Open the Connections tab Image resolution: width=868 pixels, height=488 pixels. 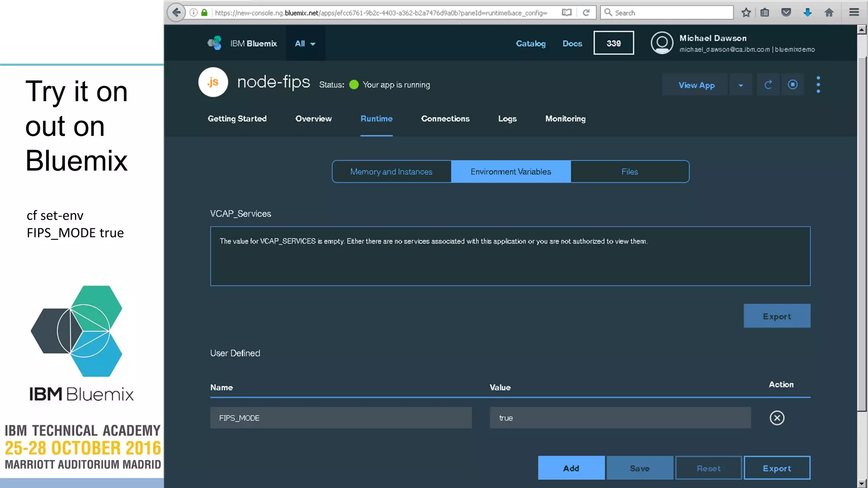click(445, 119)
